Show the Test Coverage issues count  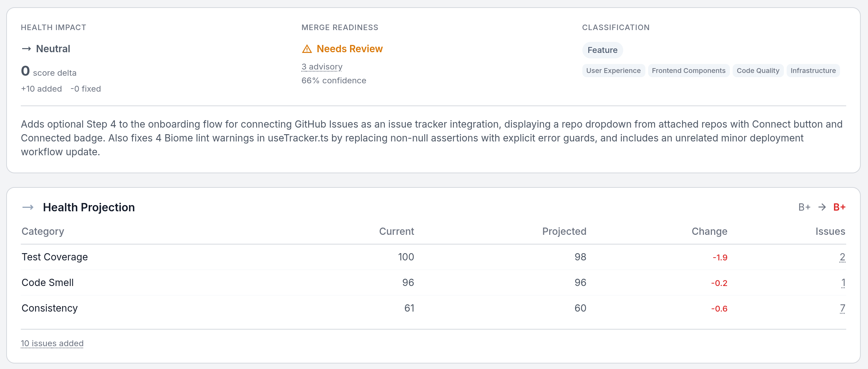(x=842, y=257)
